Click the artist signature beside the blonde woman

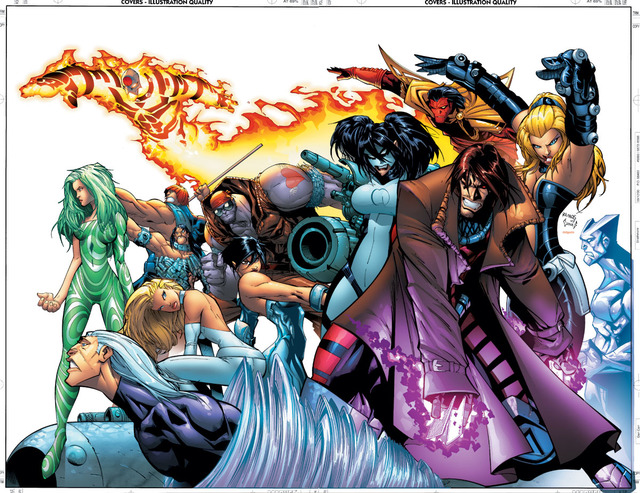[x=571, y=222]
